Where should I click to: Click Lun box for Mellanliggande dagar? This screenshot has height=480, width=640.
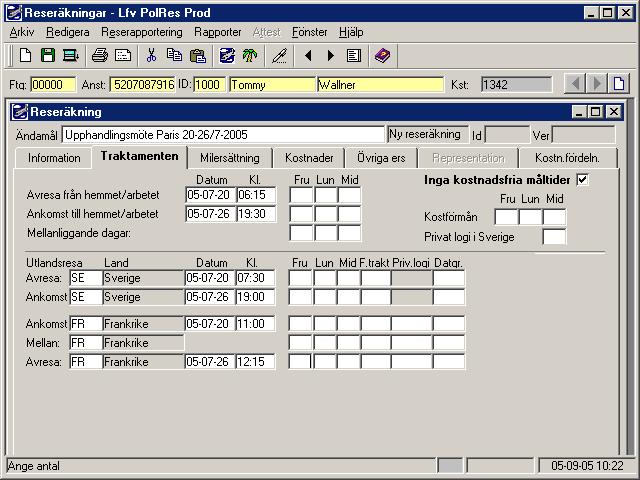pos(326,233)
